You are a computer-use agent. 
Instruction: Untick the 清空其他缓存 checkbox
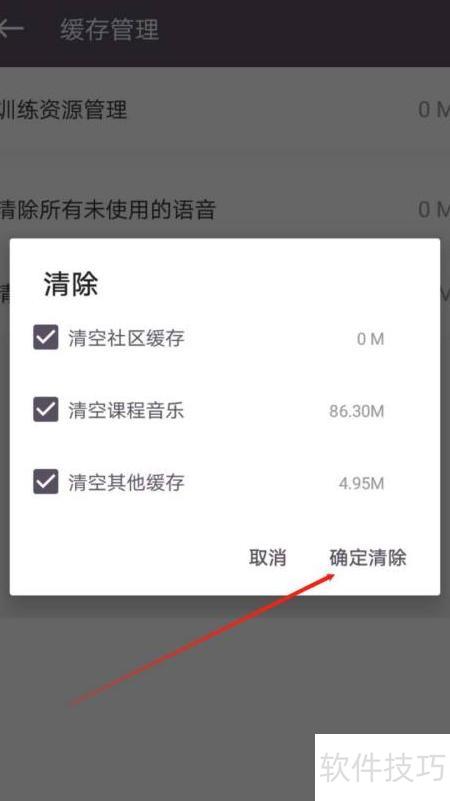tap(46, 482)
